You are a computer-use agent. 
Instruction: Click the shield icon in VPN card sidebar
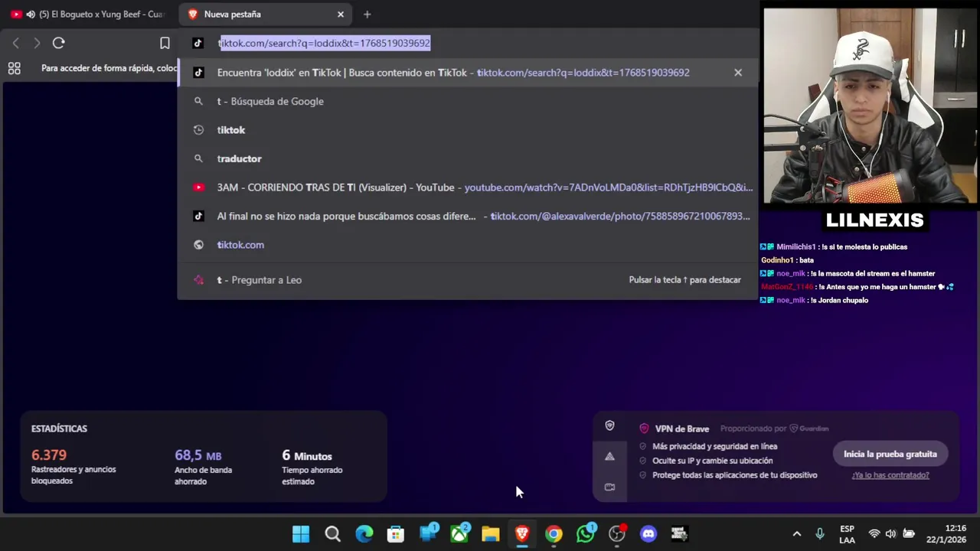[x=609, y=425]
